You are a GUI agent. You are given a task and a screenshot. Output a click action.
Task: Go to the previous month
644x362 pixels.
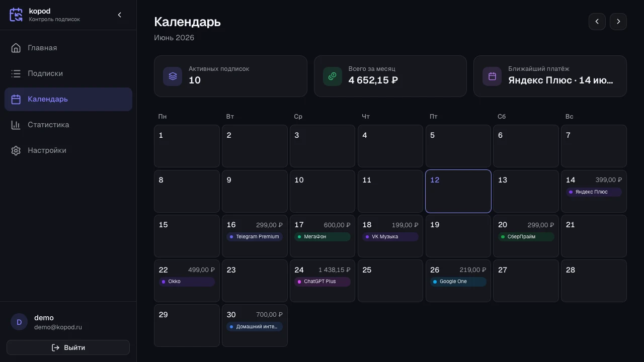coord(597,22)
